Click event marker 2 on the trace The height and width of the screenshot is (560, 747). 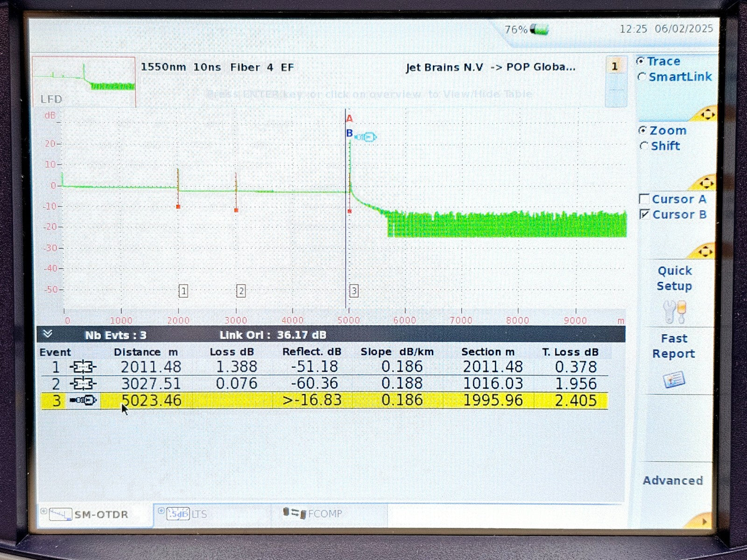point(241,291)
